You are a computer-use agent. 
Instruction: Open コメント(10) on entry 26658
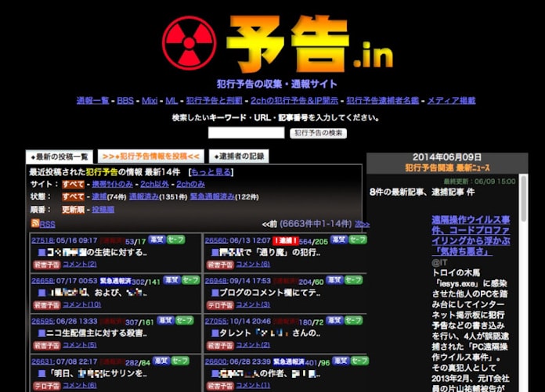82,304
